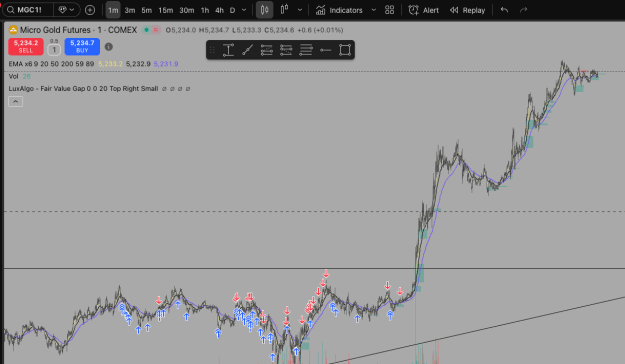Click the hollow candles chart style icon
Viewport: 625px width, 364px height.
284,10
